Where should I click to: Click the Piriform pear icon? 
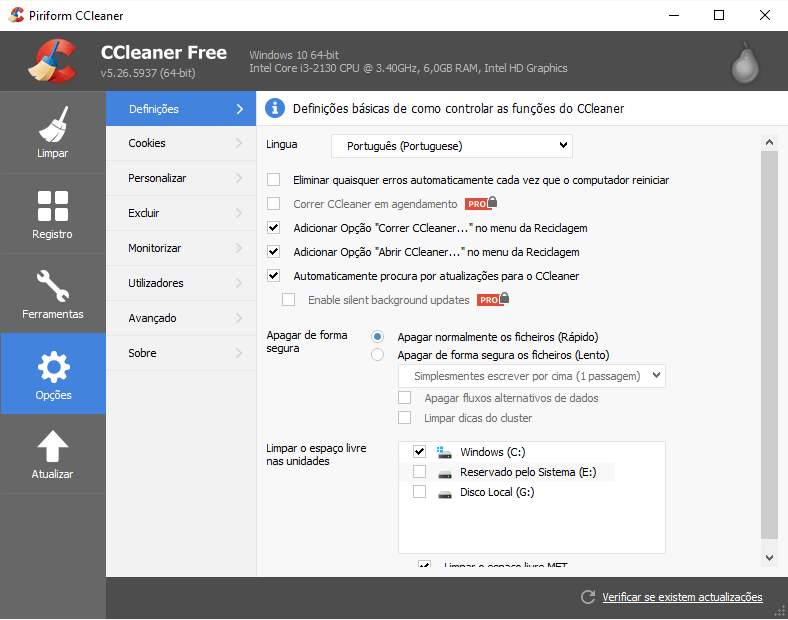(x=745, y=63)
